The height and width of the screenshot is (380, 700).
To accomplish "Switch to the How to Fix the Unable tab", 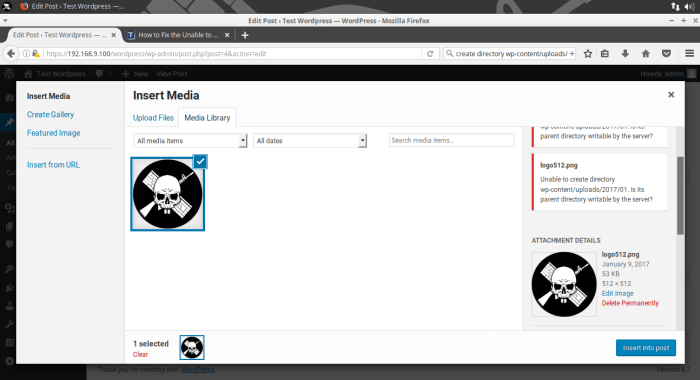I will 178,35.
